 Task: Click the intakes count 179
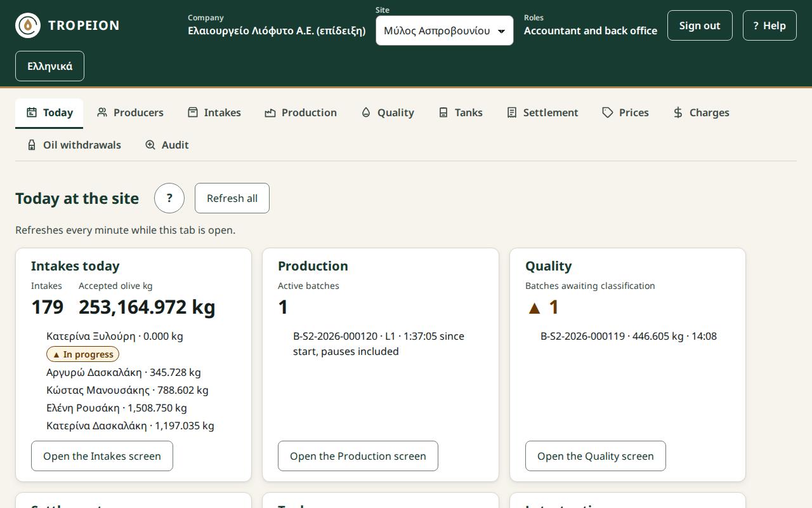47,307
